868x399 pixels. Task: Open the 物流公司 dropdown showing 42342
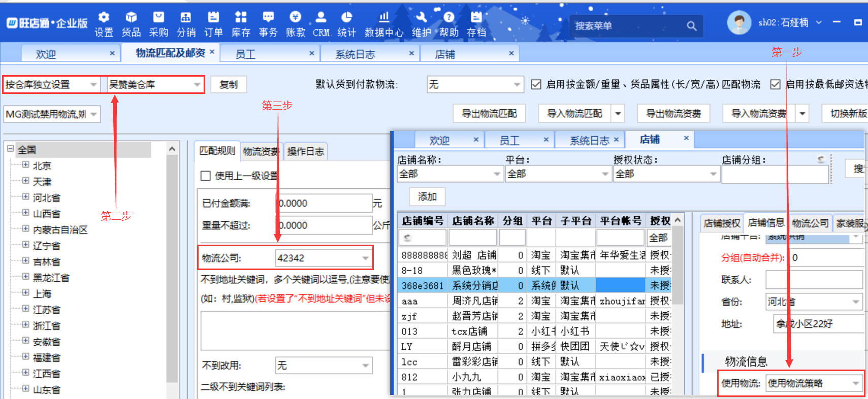(x=365, y=258)
